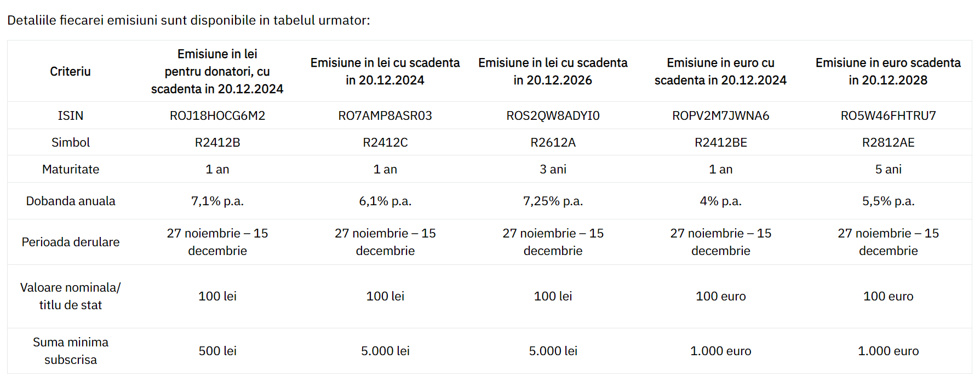This screenshot has height=388, width=980.
Task: Click the ISIN code ROJ18HOCG6M2
Action: pos(217,115)
